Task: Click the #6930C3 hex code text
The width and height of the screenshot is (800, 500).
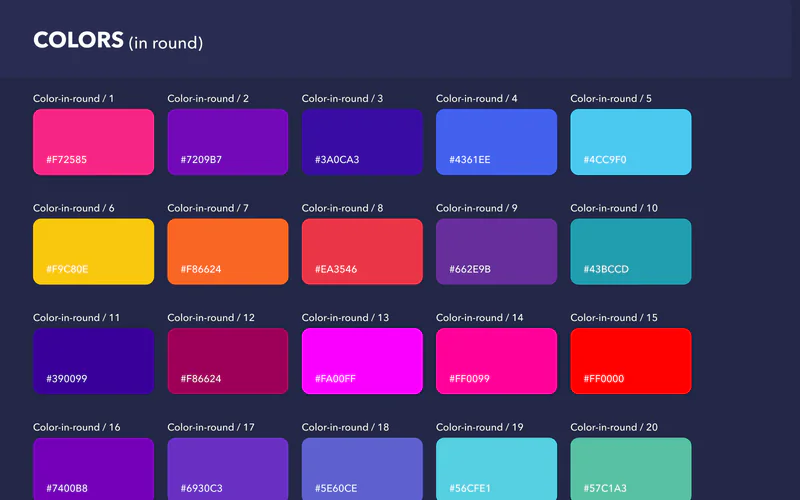Action: click(202, 489)
